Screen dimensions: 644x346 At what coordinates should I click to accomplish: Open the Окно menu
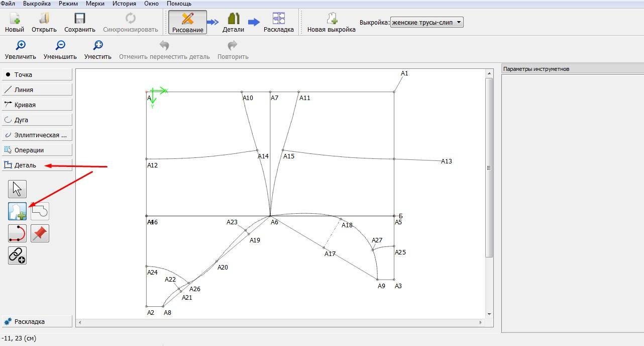point(152,4)
